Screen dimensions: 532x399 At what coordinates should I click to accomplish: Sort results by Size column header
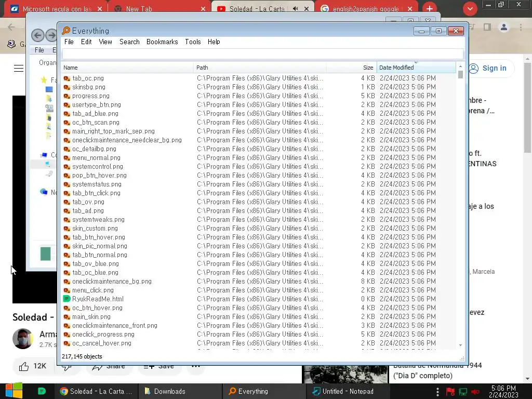point(352,68)
